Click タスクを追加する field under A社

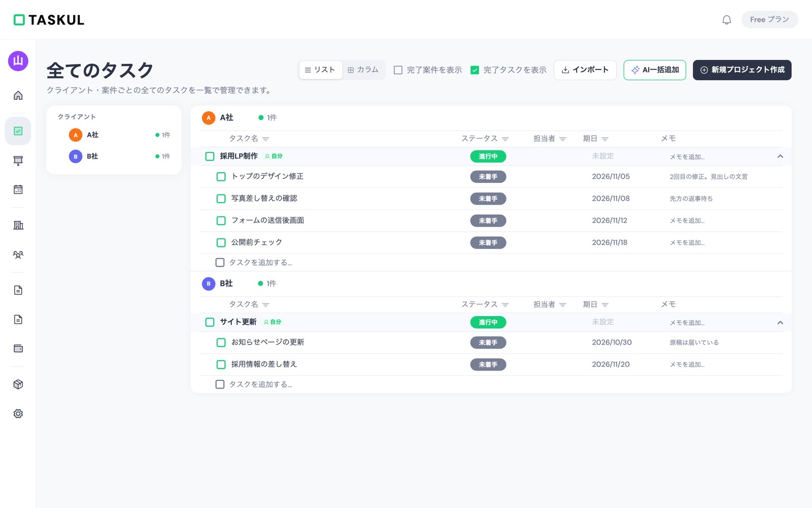pyautogui.click(x=260, y=263)
